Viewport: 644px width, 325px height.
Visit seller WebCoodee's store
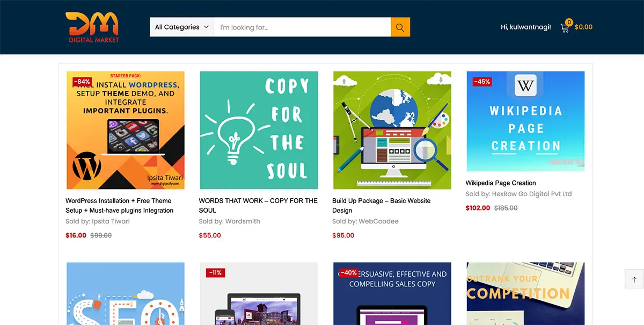(378, 221)
